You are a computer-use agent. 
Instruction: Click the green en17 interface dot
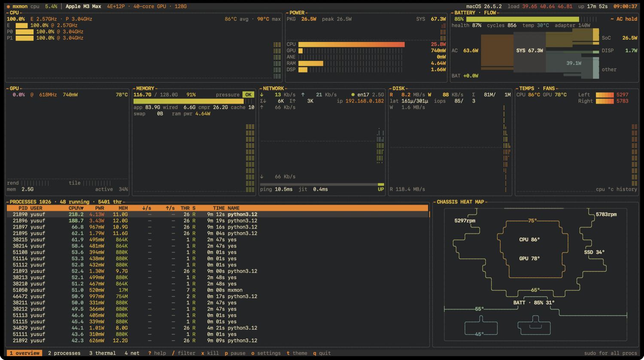click(353, 95)
